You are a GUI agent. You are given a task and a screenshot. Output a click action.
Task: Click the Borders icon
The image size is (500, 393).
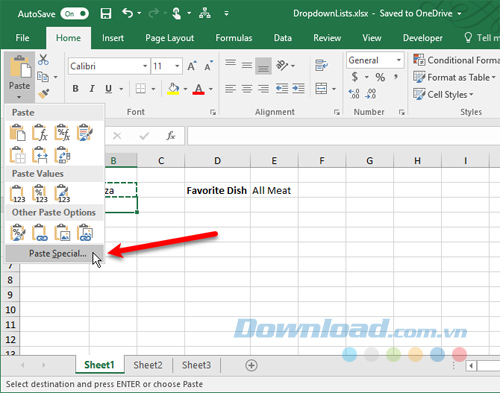[141, 89]
